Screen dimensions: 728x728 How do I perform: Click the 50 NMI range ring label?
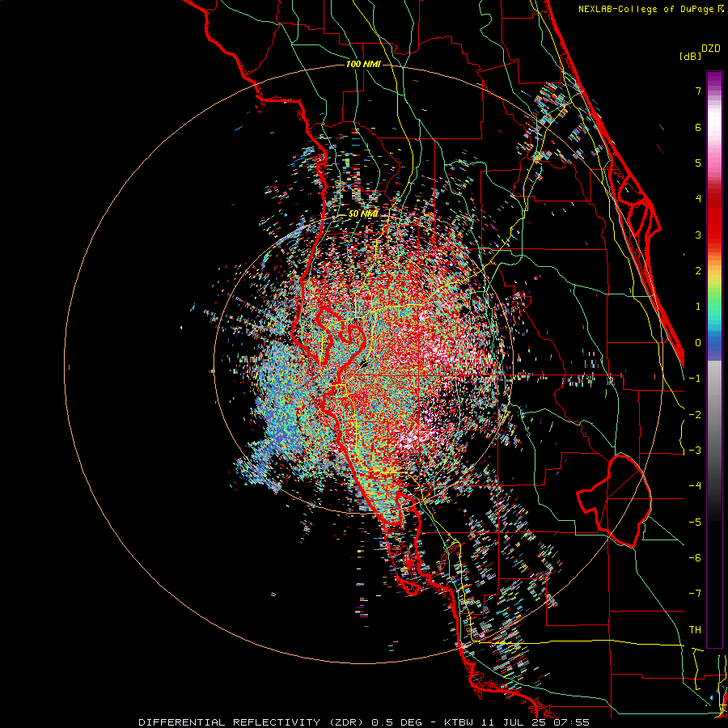tap(363, 214)
